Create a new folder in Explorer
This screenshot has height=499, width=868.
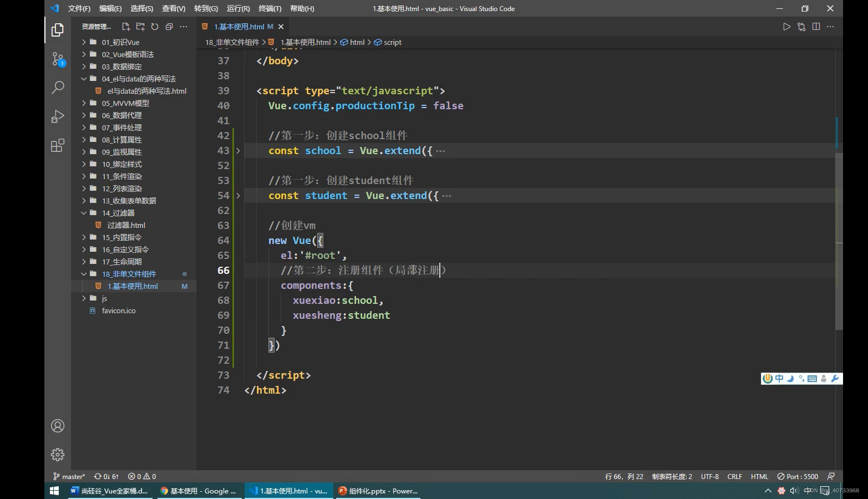coord(140,27)
